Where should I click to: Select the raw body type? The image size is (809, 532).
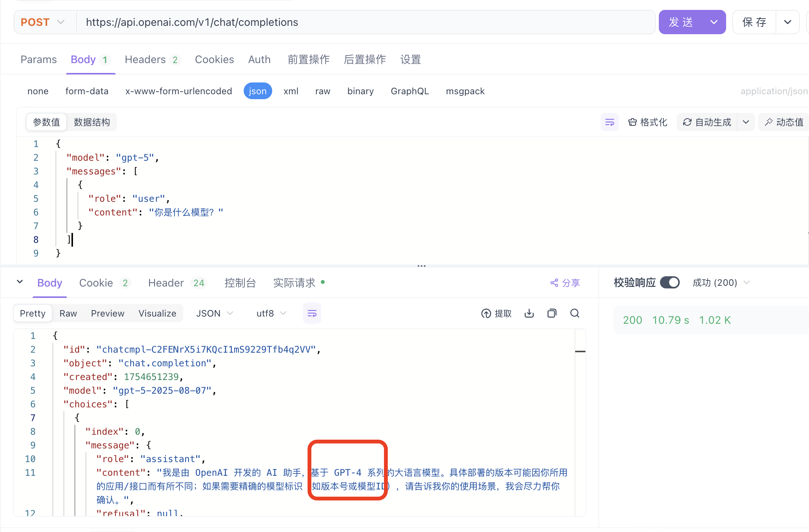[x=322, y=91]
